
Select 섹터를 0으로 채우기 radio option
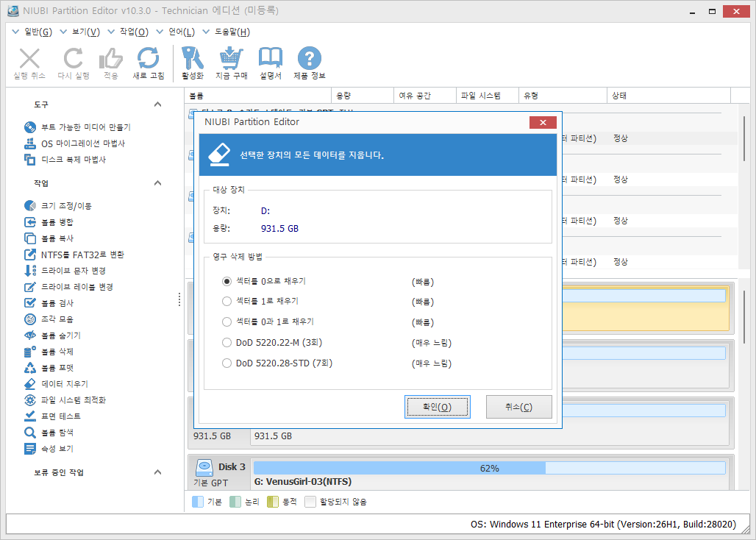click(227, 281)
